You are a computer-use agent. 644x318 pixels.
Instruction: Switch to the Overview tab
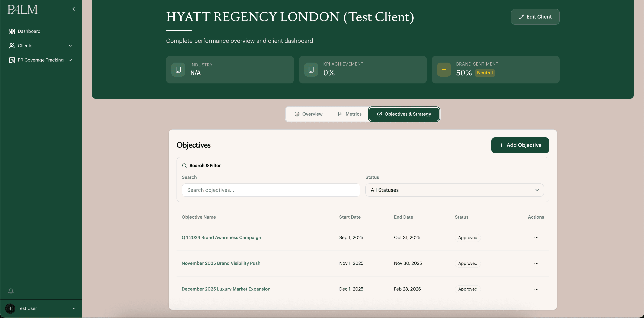pos(309,114)
